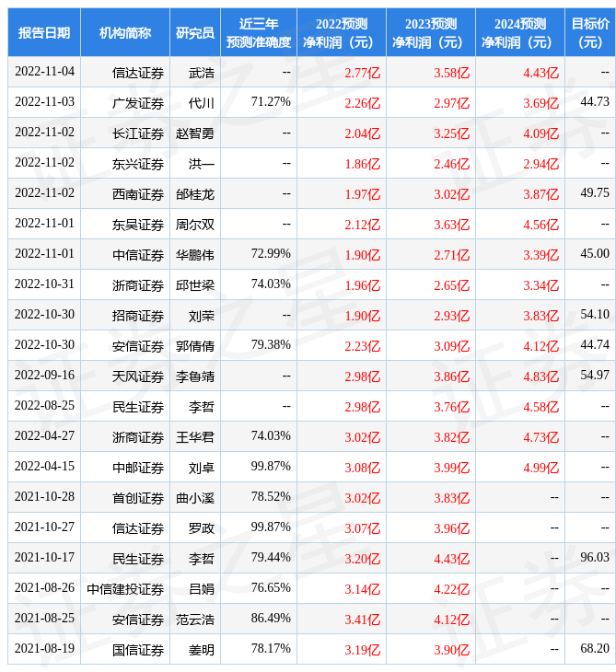This screenshot has width=616, height=672.
Task: Click analyst name 曲小溪
Action: coord(195,498)
